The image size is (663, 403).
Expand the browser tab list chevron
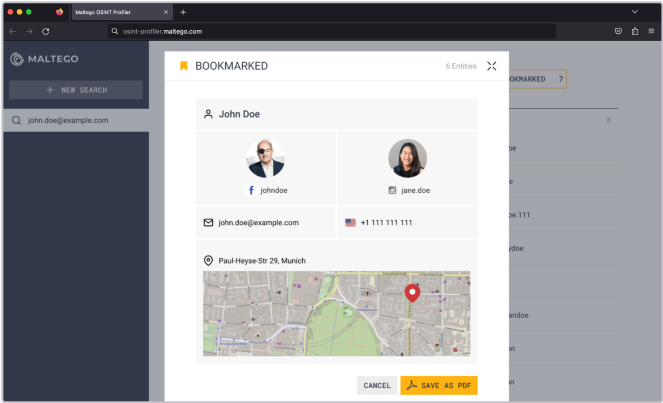click(634, 11)
